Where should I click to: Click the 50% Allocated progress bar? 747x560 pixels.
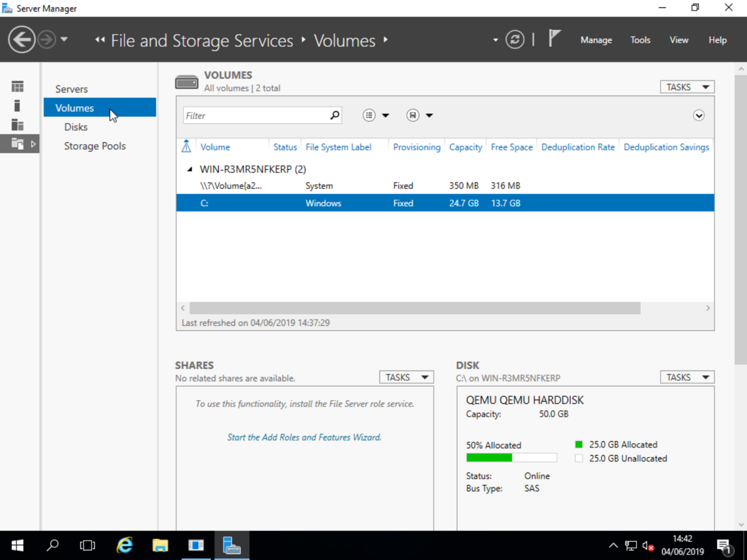[x=511, y=457]
